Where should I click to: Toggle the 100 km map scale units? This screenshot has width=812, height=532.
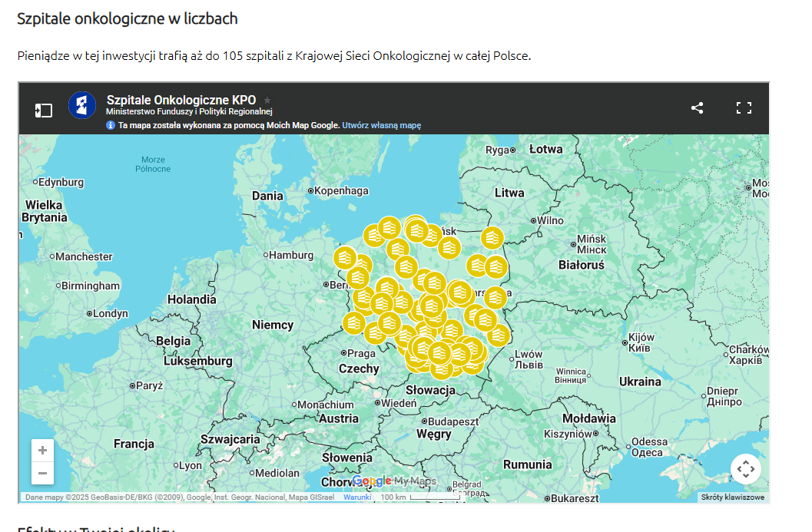[x=415, y=497]
